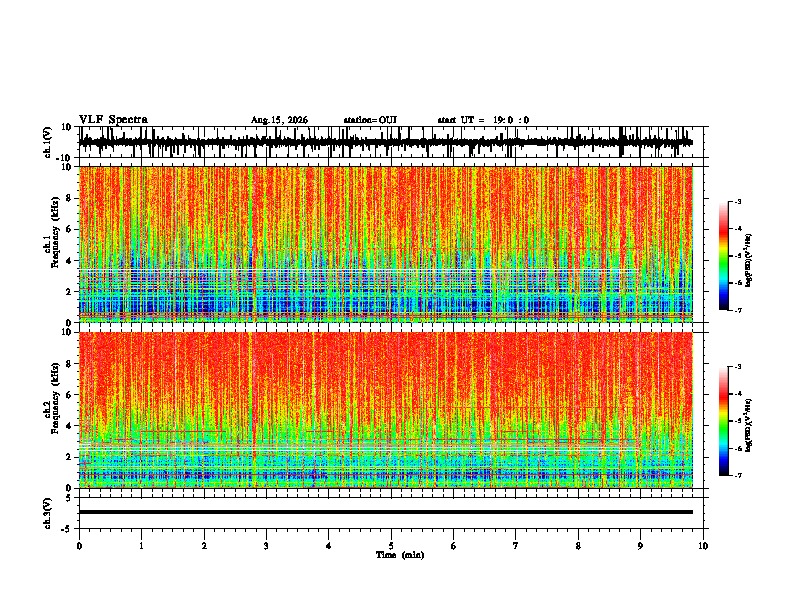792x612 pixels.
Task: Click the "10" label ending the time axis
Action: point(703,546)
